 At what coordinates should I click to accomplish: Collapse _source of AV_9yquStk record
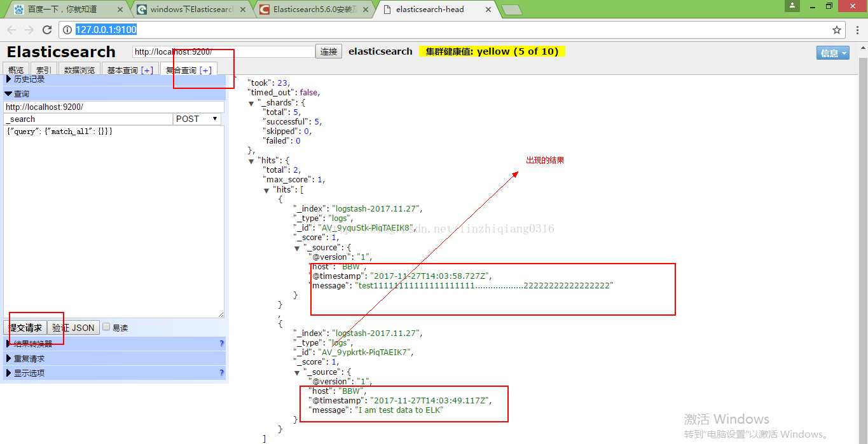coord(297,248)
